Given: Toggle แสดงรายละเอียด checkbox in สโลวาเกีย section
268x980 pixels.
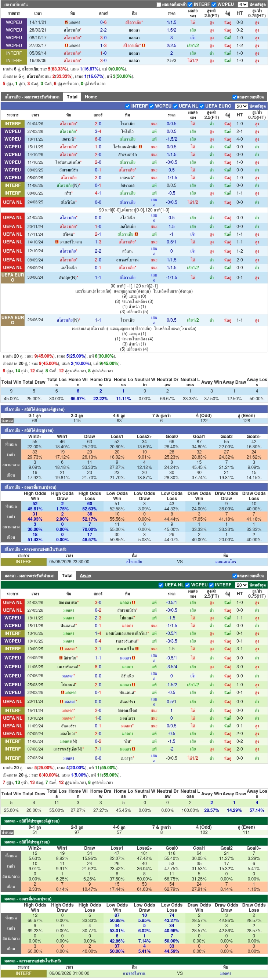Looking at the screenshot, I should [234, 97].
